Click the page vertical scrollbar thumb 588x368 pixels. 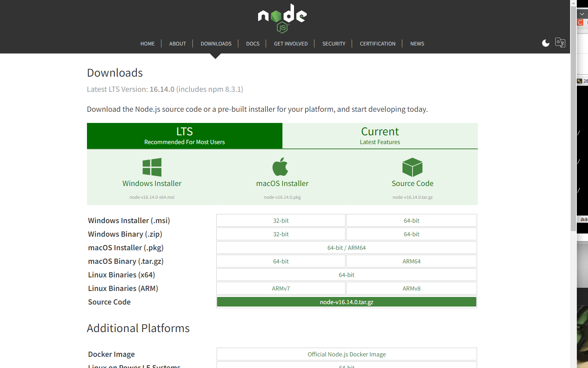[574, 119]
